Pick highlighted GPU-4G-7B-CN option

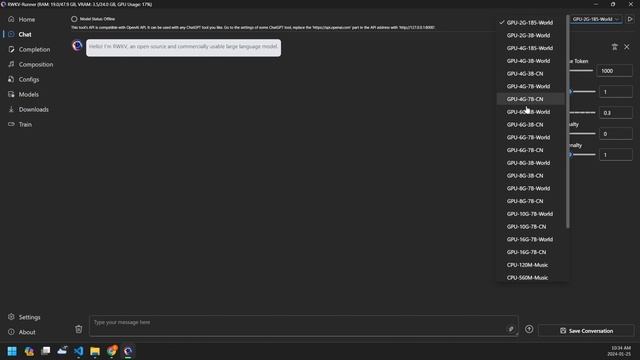coord(530,99)
